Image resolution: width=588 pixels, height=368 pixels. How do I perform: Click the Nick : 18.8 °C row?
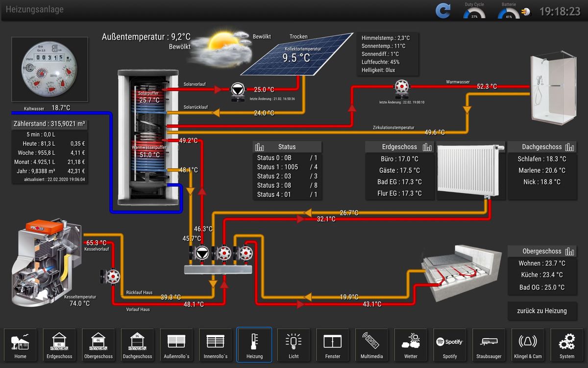542,182
